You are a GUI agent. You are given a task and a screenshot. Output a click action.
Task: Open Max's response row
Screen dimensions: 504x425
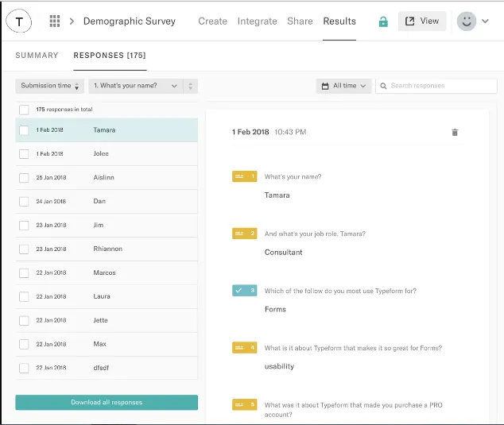107,344
